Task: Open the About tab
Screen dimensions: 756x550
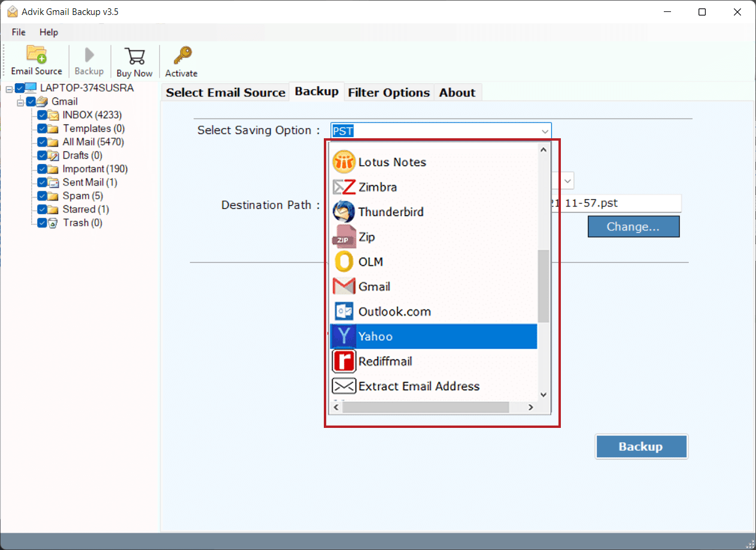Action: [x=457, y=92]
